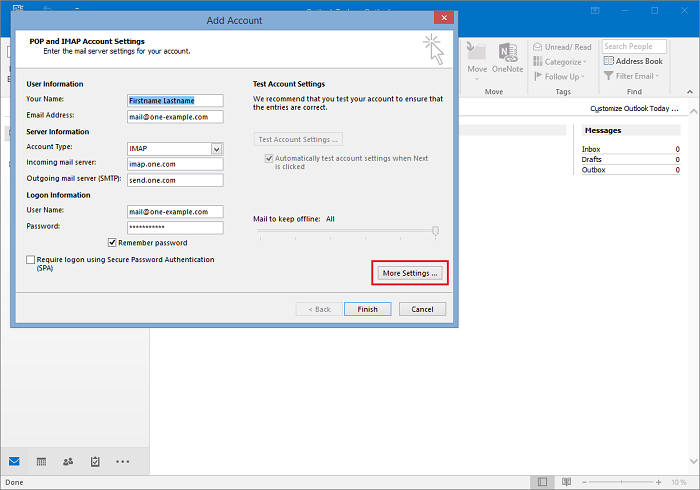
Task: Uncheck Remember password
Action: [x=112, y=242]
